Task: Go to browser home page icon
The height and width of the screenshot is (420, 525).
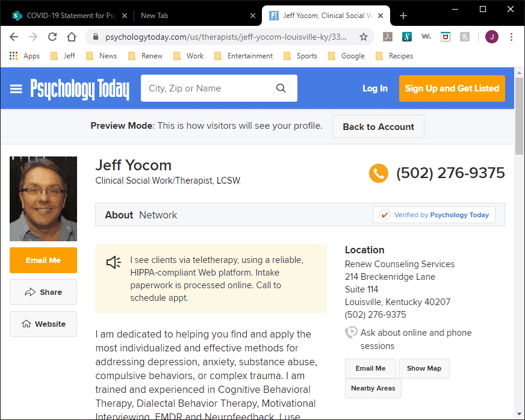Action: tap(72, 37)
